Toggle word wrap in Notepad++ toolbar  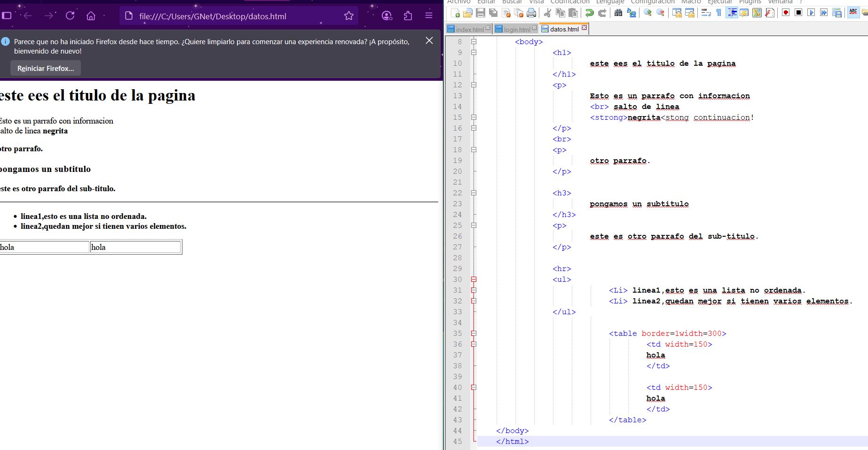[x=706, y=13]
